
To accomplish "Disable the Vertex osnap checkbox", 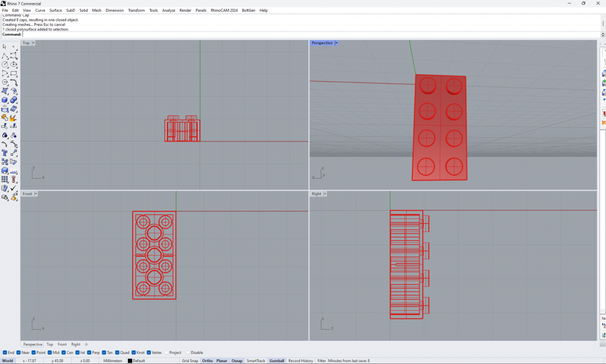I will [149, 353].
